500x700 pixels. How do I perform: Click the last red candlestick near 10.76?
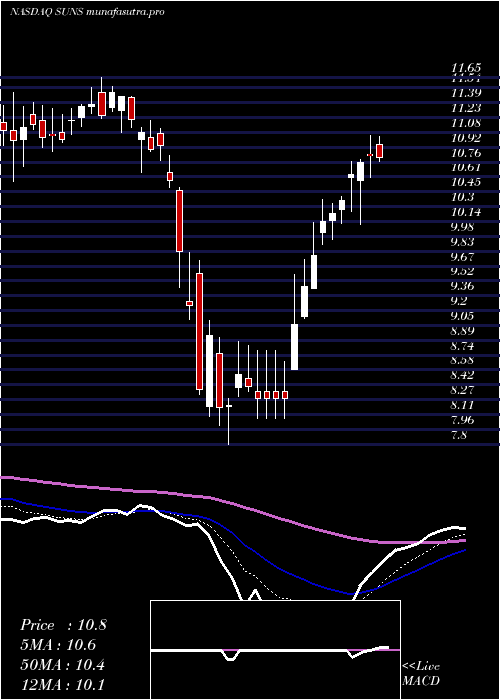click(380, 151)
